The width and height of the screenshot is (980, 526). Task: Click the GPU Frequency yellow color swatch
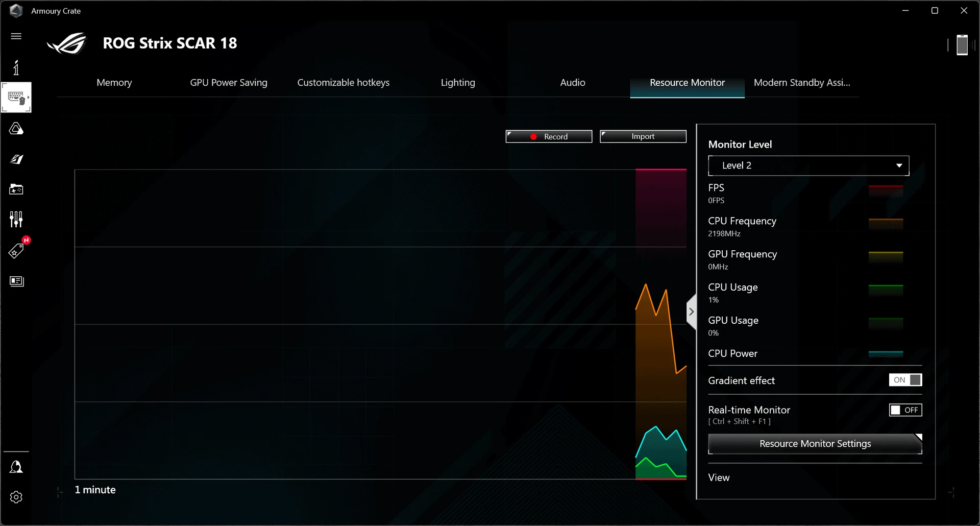pos(886,257)
